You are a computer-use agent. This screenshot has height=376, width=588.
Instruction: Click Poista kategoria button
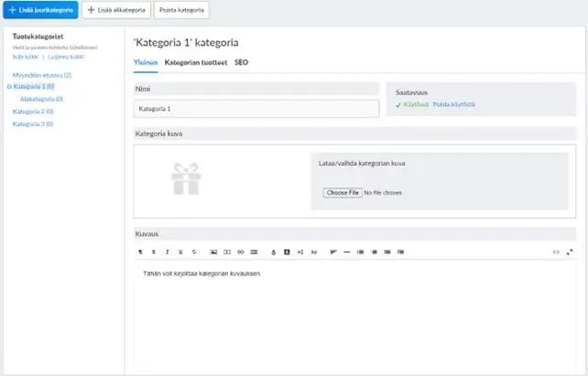tap(181, 10)
